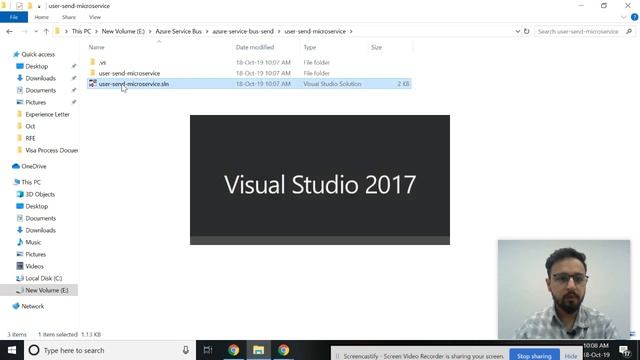Sort files by Size column
This screenshot has height=360, width=640.
(376, 47)
